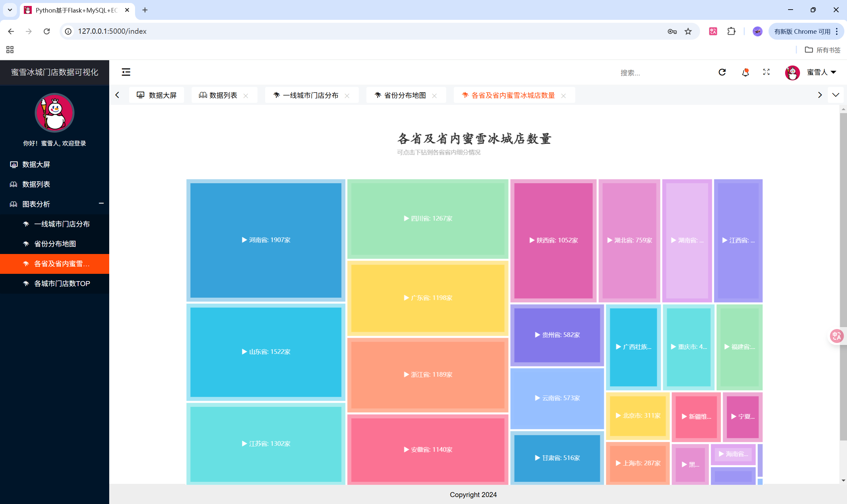Open the notification bell icon
Viewport: 847px width, 504px height.
(745, 72)
